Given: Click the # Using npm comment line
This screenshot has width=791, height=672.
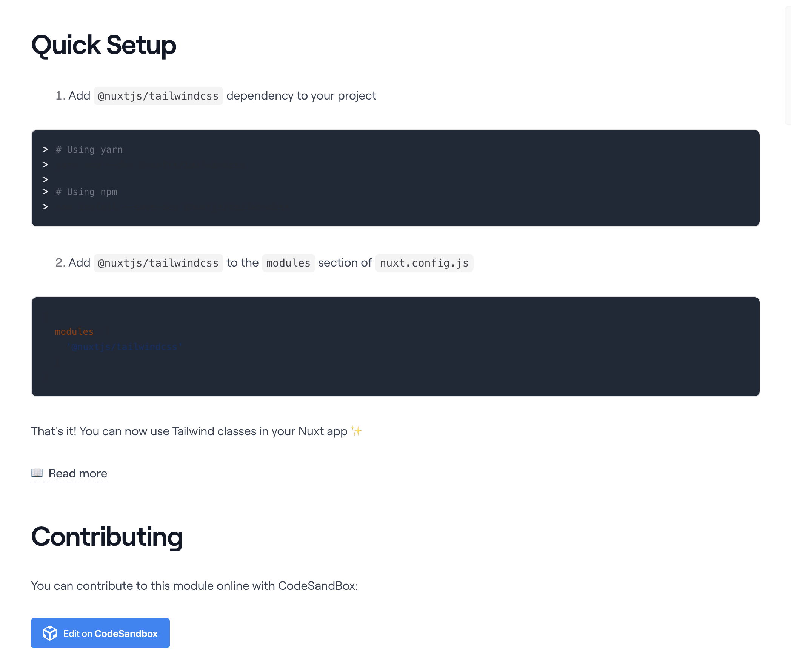Looking at the screenshot, I should tap(86, 192).
